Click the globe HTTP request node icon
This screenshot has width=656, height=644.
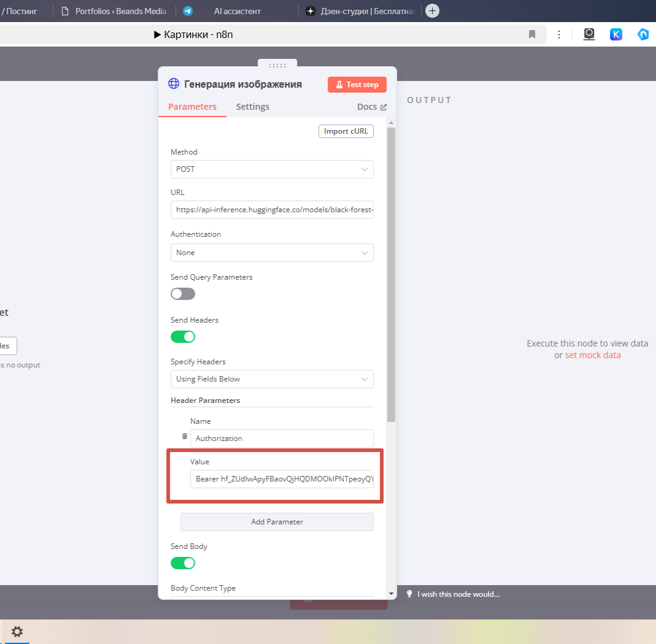(x=174, y=83)
